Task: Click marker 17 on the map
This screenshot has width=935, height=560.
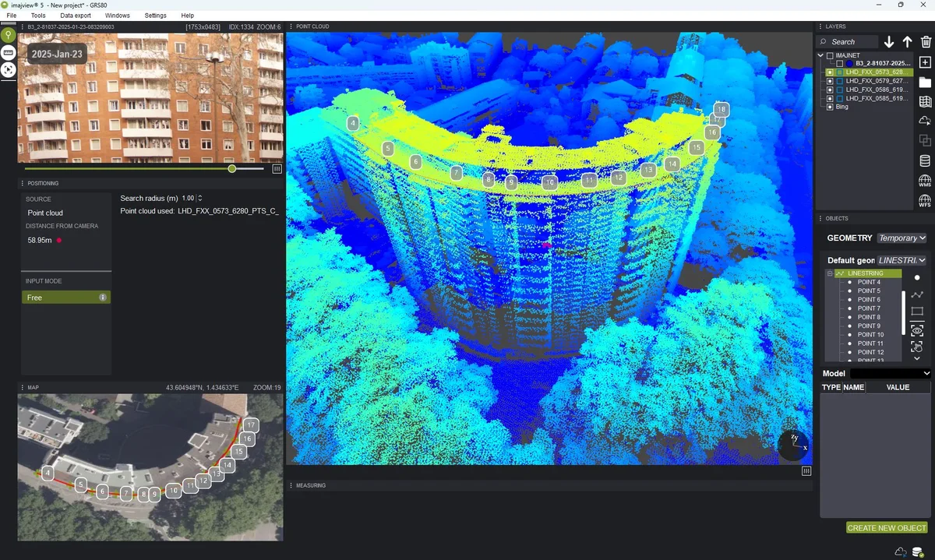Action: (250, 425)
